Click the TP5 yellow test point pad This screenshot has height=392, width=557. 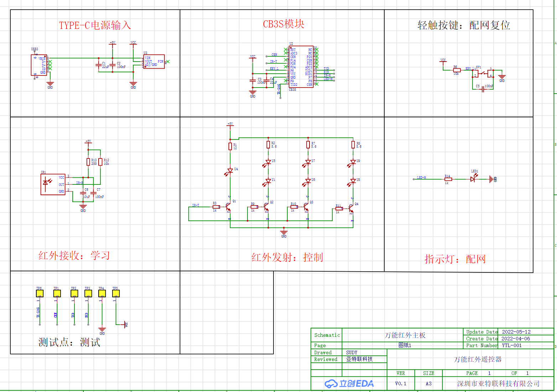(x=116, y=293)
